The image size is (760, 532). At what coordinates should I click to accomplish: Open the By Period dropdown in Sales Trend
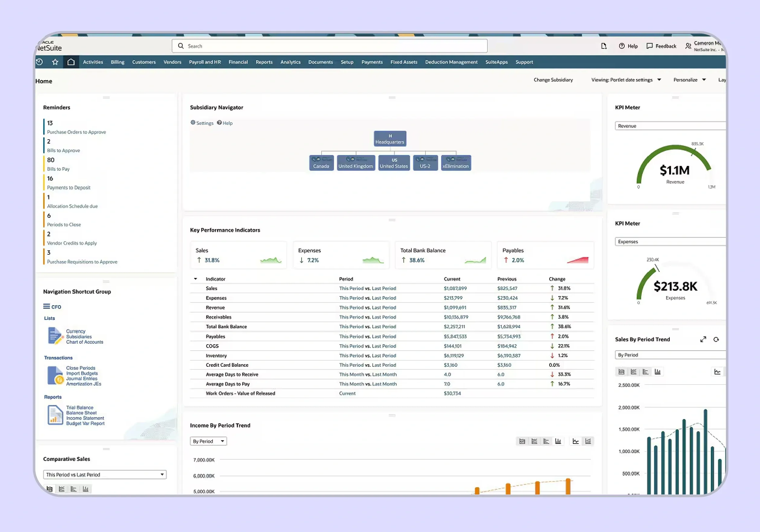(670, 355)
